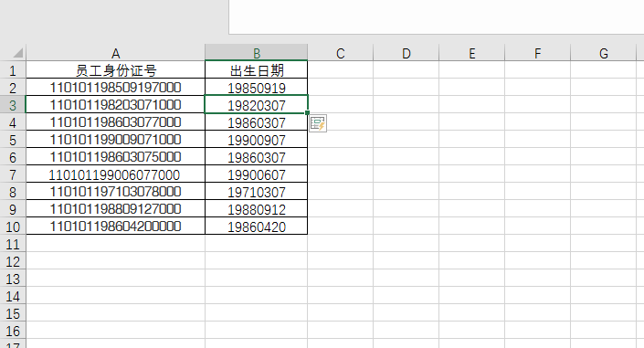Select row 1 header

(x=13, y=70)
